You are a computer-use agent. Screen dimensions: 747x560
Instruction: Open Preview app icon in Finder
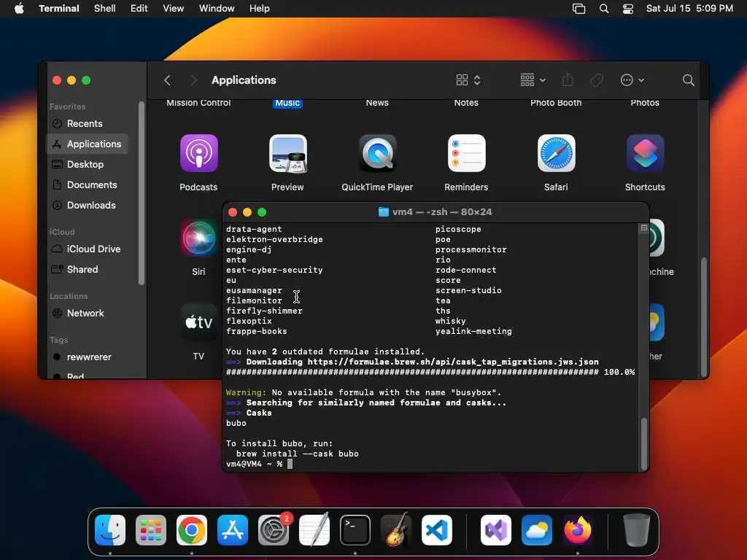tap(287, 153)
